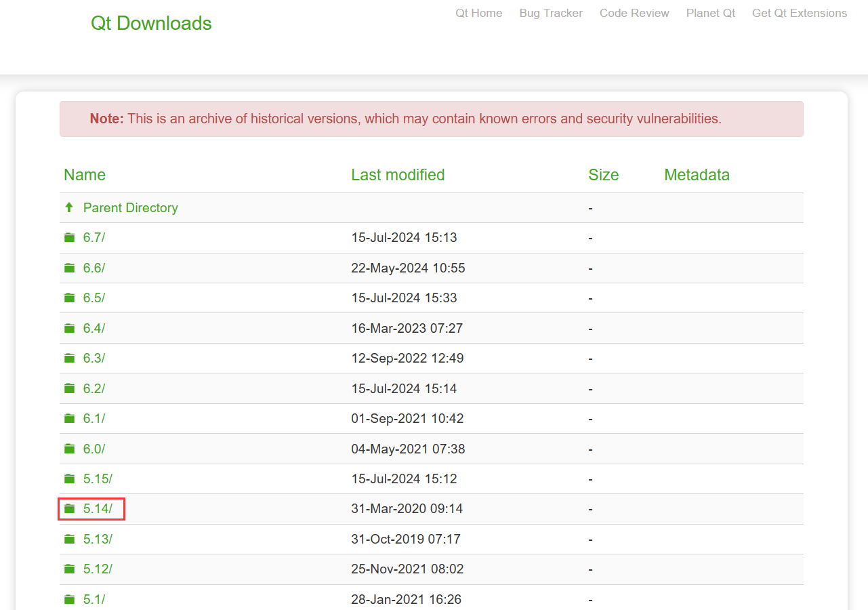Open the 6.7/ directory link
This screenshot has width=868, height=610.
[x=94, y=237]
